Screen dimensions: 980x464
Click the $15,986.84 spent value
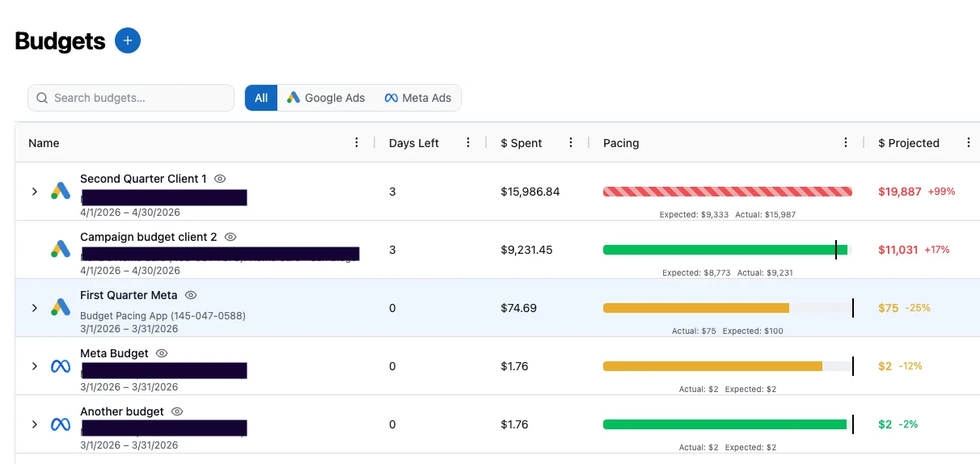[530, 192]
